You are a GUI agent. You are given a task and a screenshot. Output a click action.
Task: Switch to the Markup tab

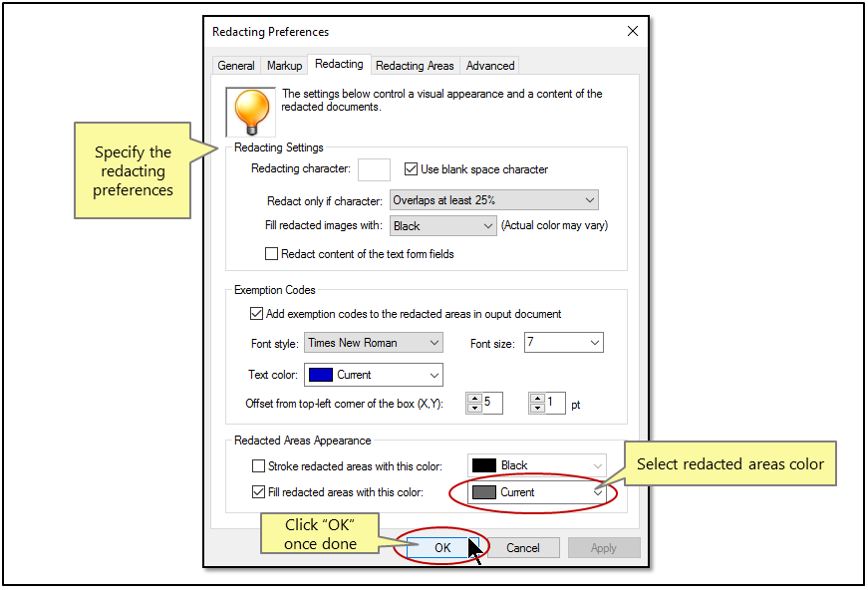[284, 65]
